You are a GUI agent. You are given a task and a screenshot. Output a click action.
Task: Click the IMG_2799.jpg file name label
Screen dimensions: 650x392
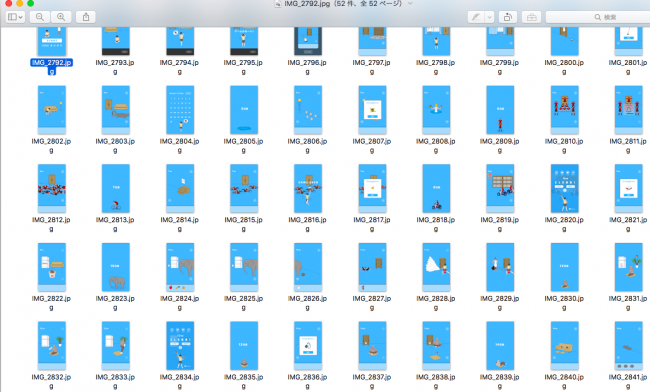click(500, 67)
